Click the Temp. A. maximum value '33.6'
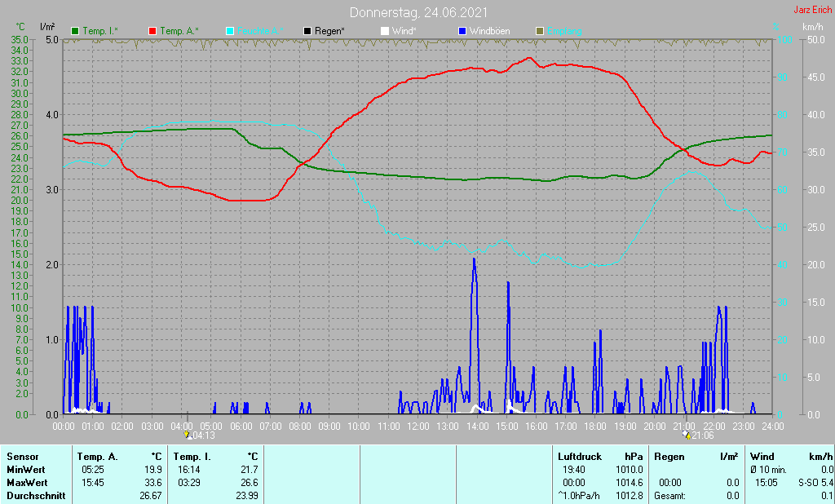Screen dimensions: 835x504 (x=152, y=483)
